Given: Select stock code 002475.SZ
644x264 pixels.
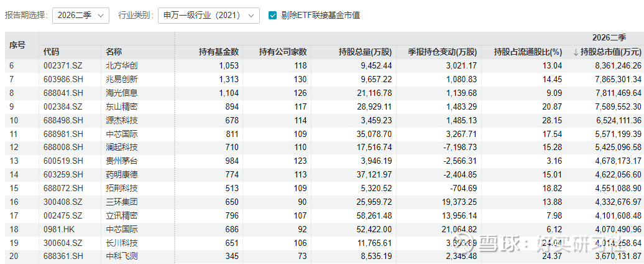Looking at the screenshot, I should 63,215.
